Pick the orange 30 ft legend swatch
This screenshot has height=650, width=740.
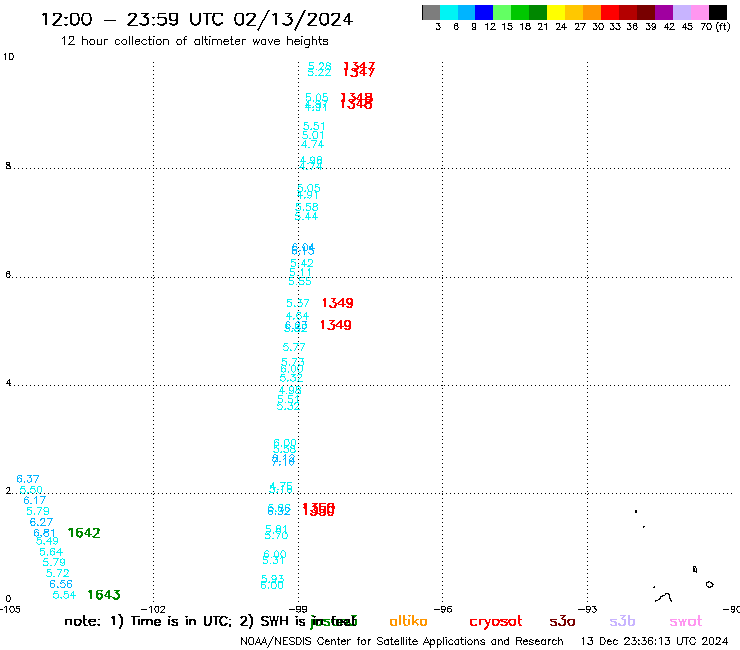pos(592,12)
